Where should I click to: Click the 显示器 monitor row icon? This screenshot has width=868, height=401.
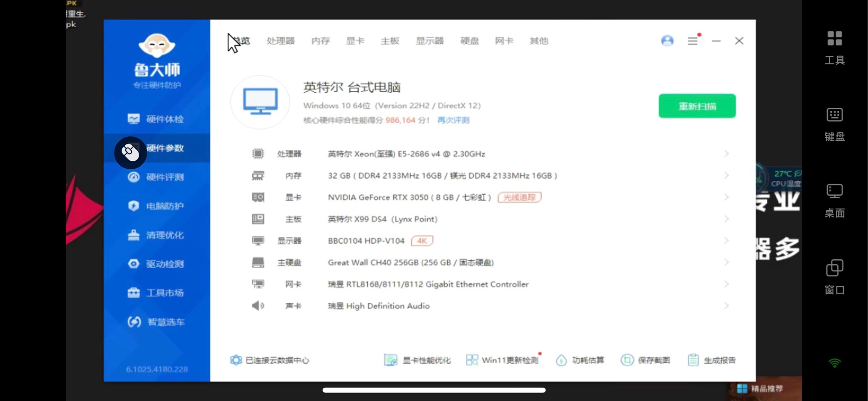pos(258,241)
